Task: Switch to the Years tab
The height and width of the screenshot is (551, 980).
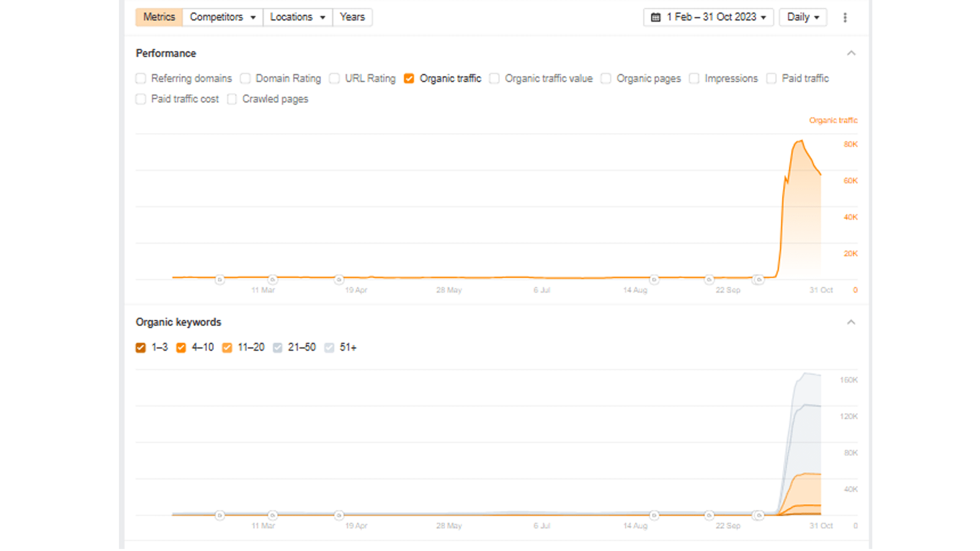Action: point(352,17)
